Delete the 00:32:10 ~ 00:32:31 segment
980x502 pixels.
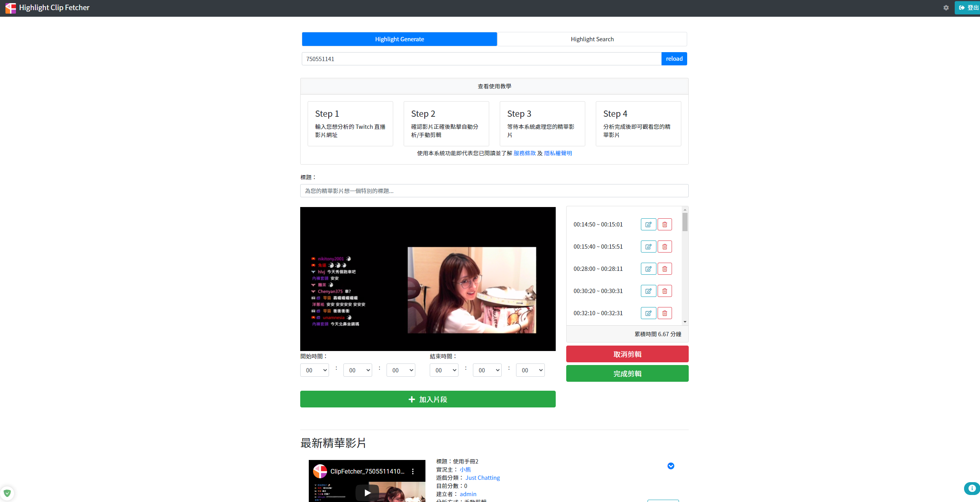665,313
